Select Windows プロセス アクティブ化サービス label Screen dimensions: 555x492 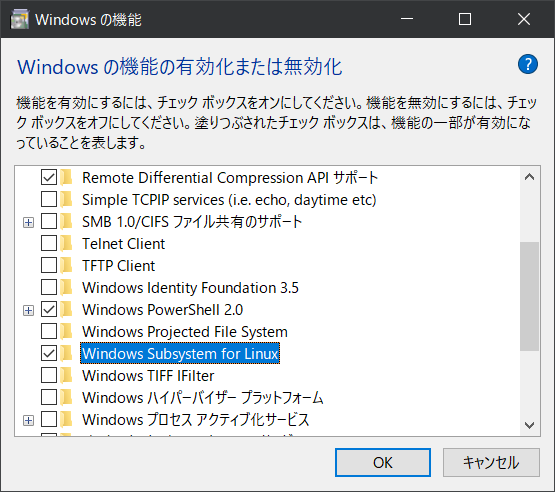[x=196, y=419]
